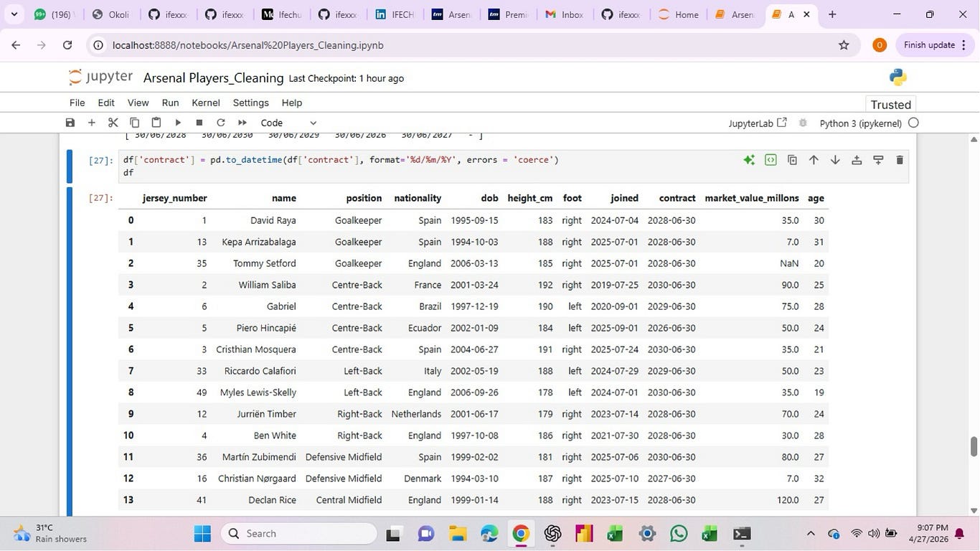Open the Chrome three-dot menu
Screen dimensions: 980x551
962,45
